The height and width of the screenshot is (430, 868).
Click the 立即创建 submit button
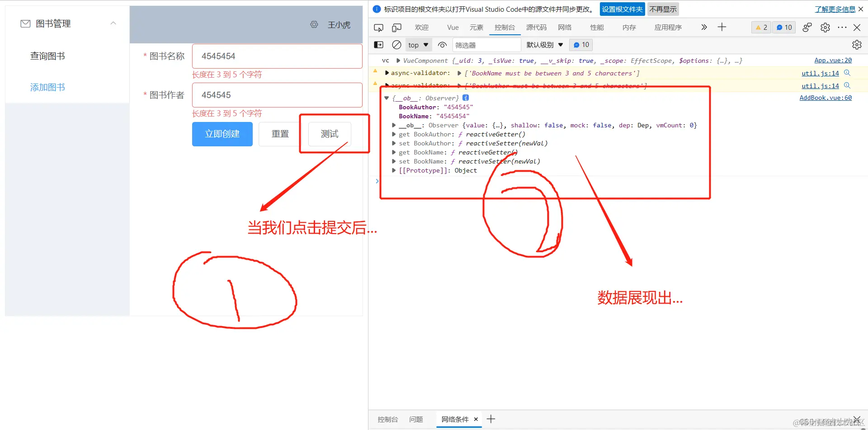pos(222,134)
